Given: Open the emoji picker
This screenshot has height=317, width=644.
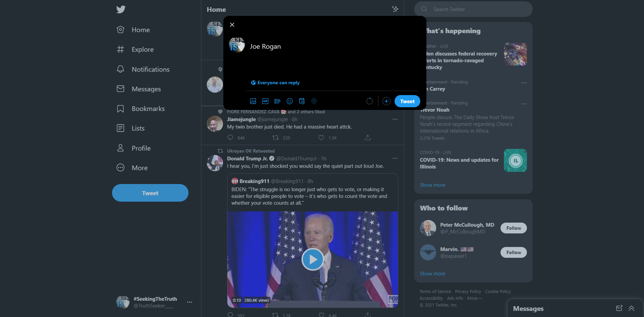Looking at the screenshot, I should [290, 101].
